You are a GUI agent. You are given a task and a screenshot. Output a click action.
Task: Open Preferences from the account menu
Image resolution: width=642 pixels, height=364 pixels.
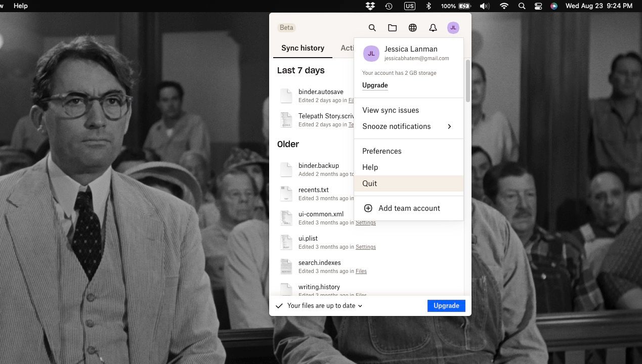click(x=381, y=151)
